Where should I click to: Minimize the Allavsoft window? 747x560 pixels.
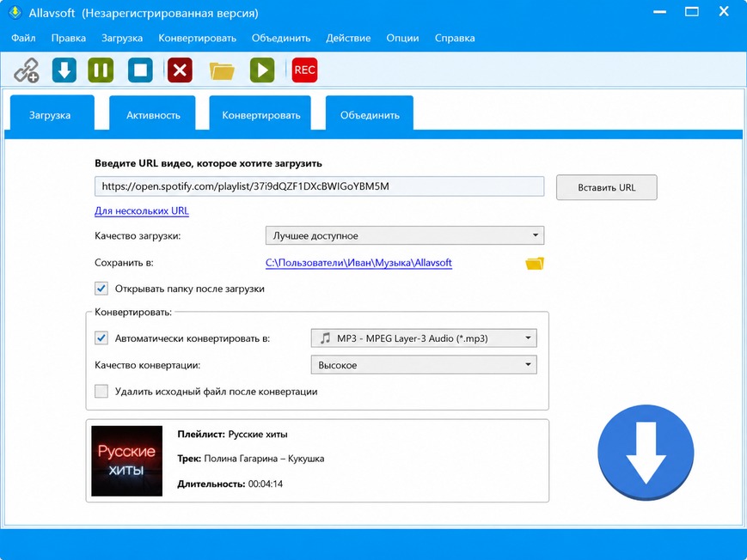660,12
